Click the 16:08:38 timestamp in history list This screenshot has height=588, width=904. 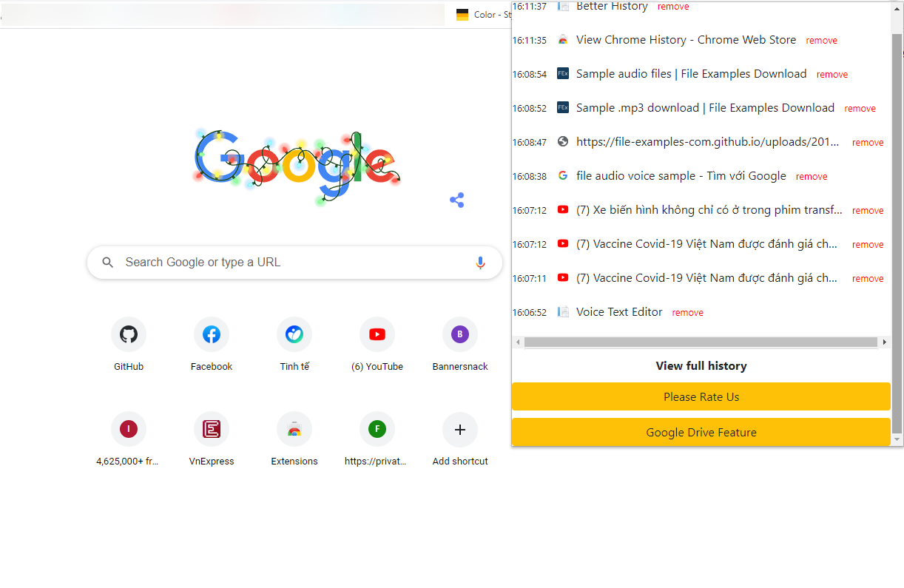coord(530,177)
